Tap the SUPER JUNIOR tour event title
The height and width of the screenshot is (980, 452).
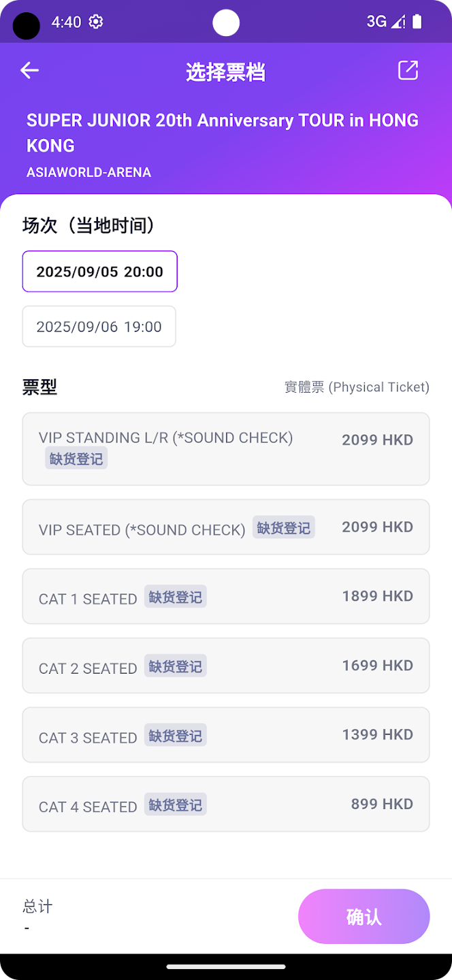[x=223, y=133]
